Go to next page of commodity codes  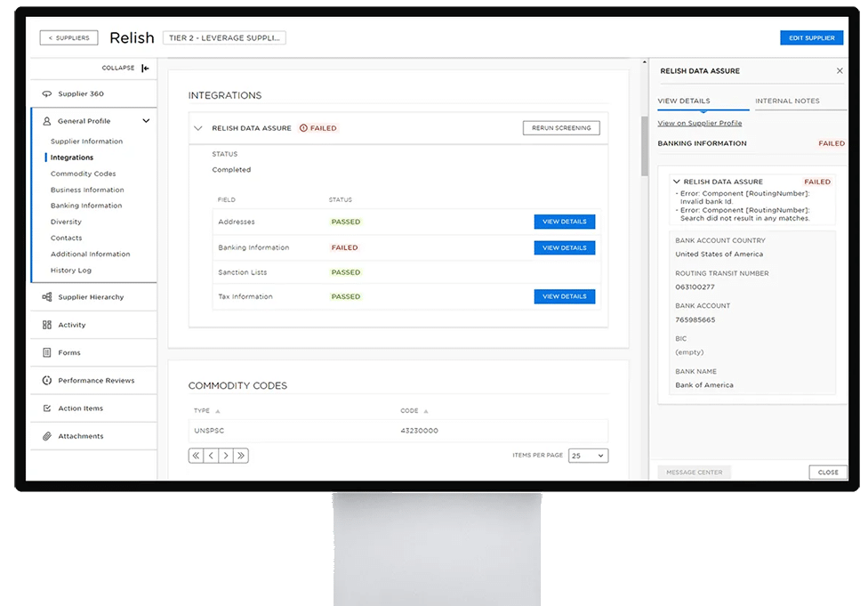coord(226,456)
